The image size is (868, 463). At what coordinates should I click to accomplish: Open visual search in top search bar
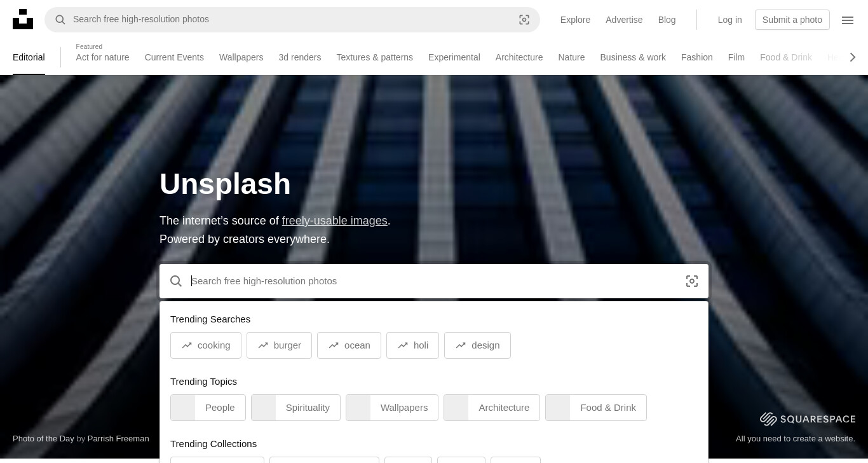click(524, 20)
